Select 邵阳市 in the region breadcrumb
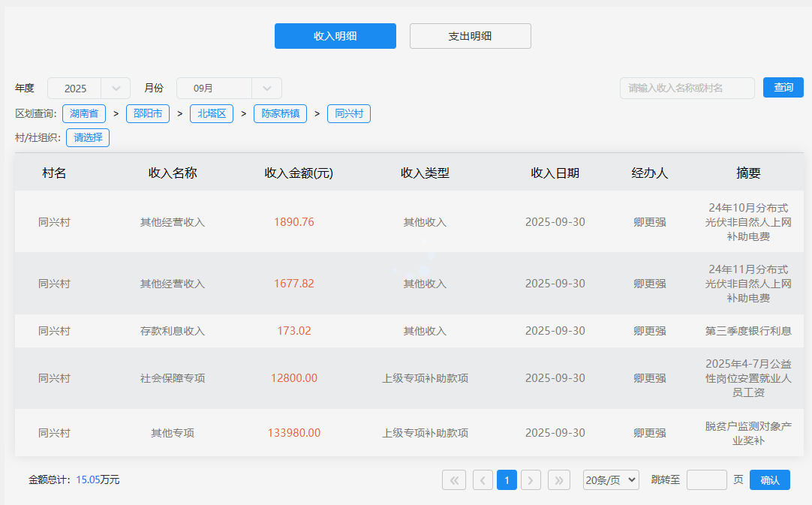Viewport: 812px width, 505px height. coord(148,114)
